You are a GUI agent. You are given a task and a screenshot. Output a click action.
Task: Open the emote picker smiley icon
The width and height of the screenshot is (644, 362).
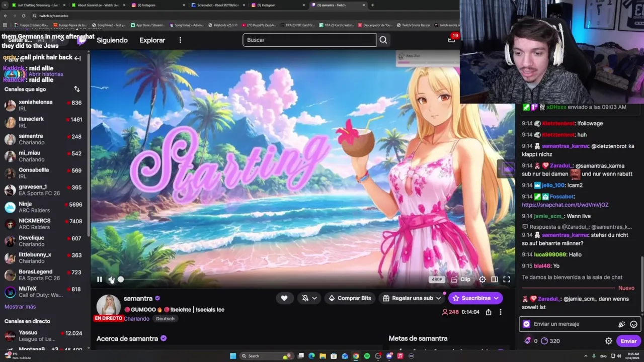tap(633, 324)
